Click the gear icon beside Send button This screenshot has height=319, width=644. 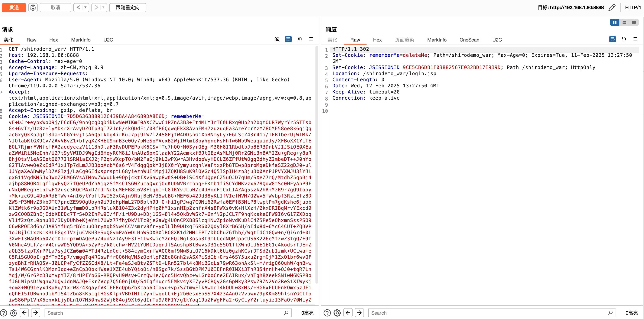click(33, 7)
